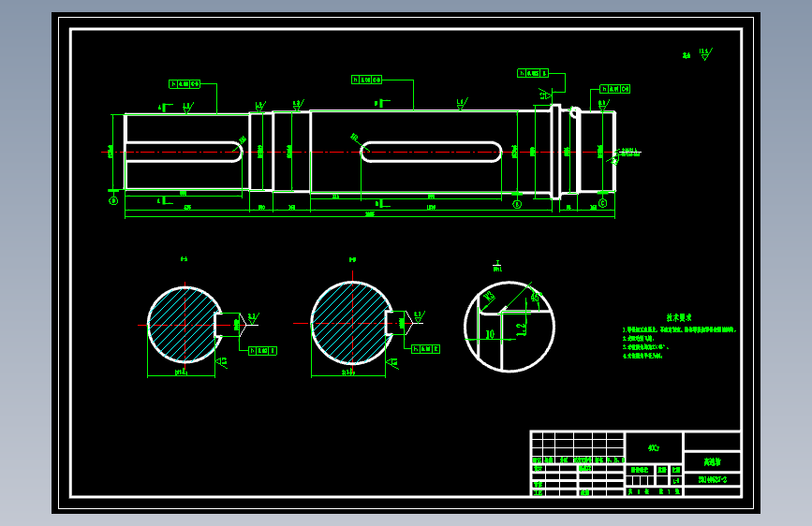Viewport: 812px width, 526px height.
Task: Select the overall length dimension below the shaft
Action: pos(370,213)
